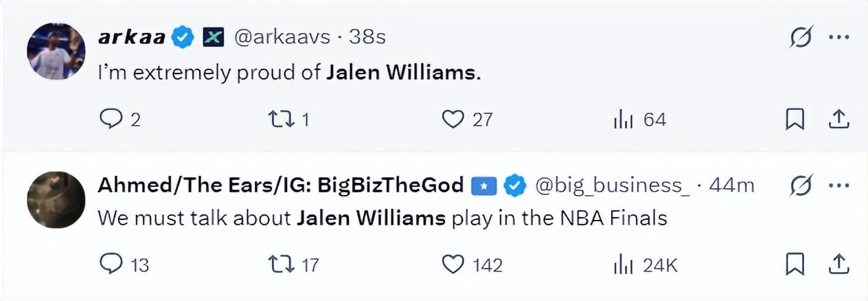View analytics for arkaa's tweet
Screen dimensions: 868x301
pyautogui.click(x=622, y=120)
